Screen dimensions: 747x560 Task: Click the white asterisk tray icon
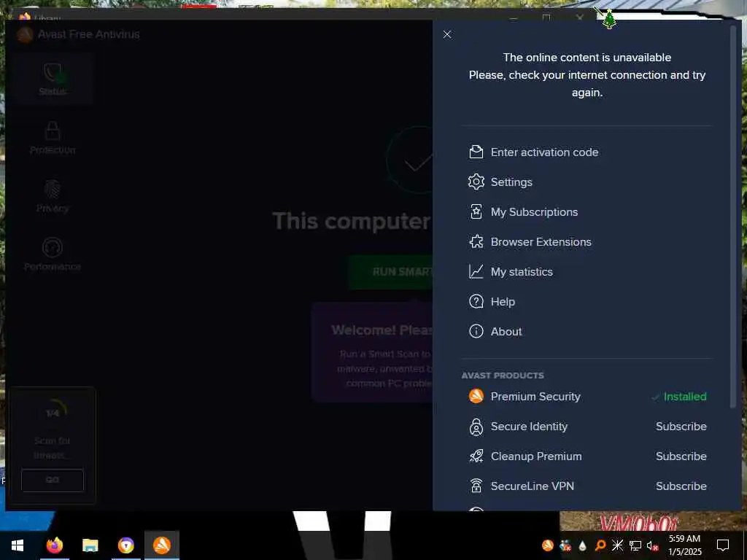pyautogui.click(x=617, y=545)
